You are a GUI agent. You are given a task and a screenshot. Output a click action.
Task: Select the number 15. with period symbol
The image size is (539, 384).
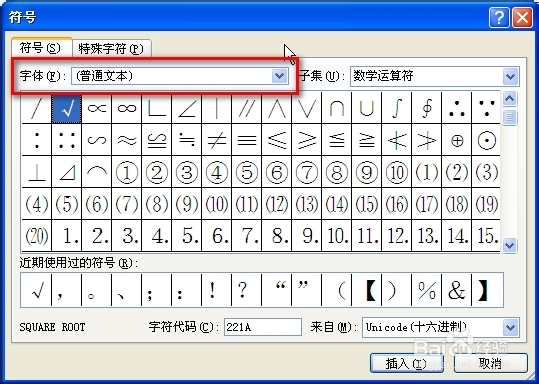(486, 236)
